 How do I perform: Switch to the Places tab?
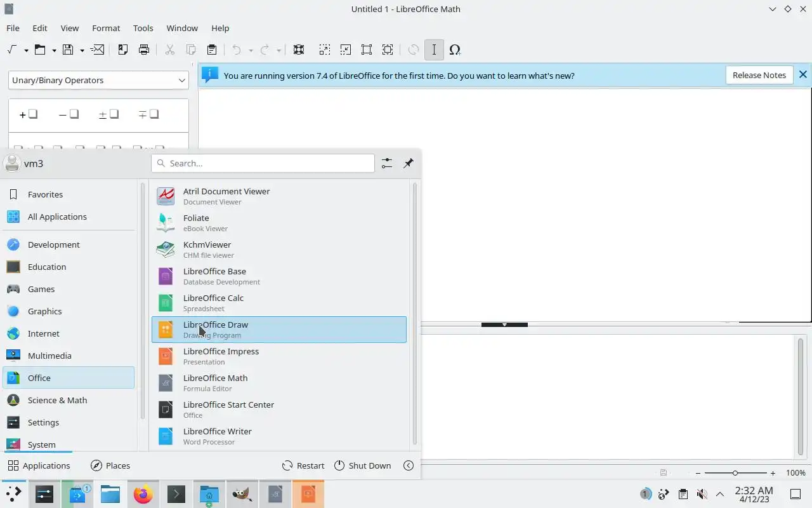(110, 465)
